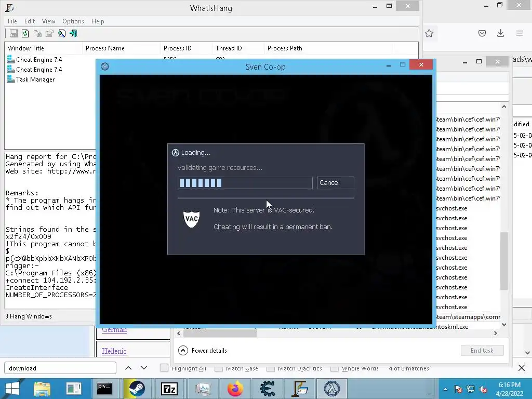Click the taskbar clock showing 6:16 PM

point(509,389)
